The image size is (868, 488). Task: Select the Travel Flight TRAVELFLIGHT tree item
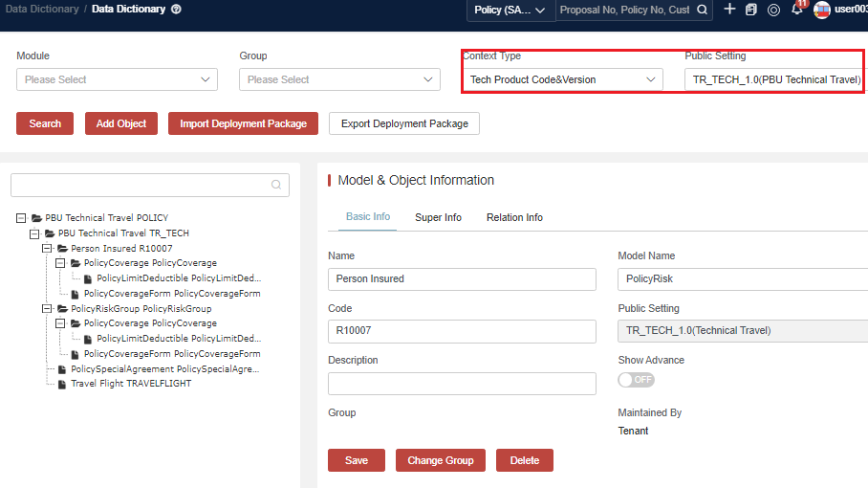pyautogui.click(x=131, y=384)
